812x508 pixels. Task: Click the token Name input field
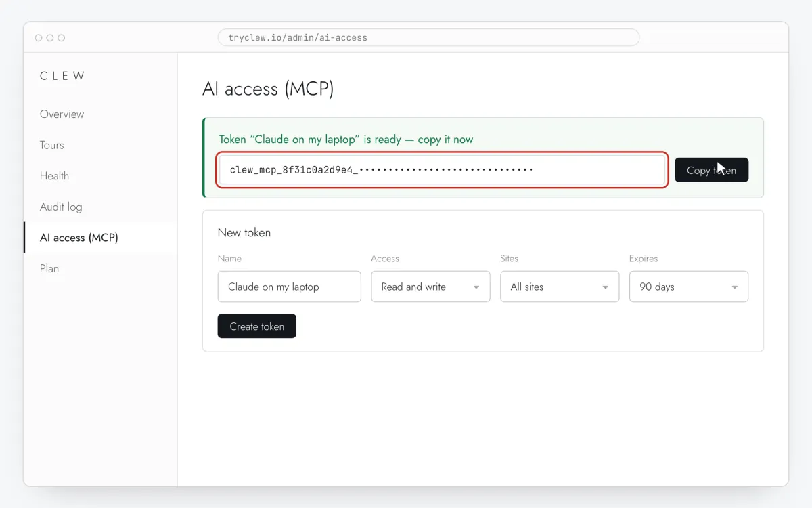pos(289,287)
